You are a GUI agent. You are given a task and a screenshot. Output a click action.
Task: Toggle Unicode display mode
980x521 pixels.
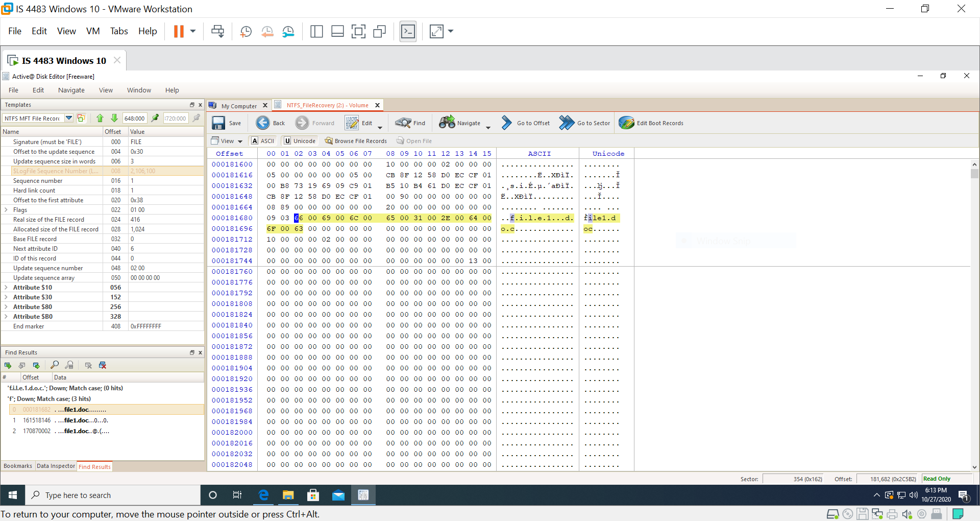[300, 140]
